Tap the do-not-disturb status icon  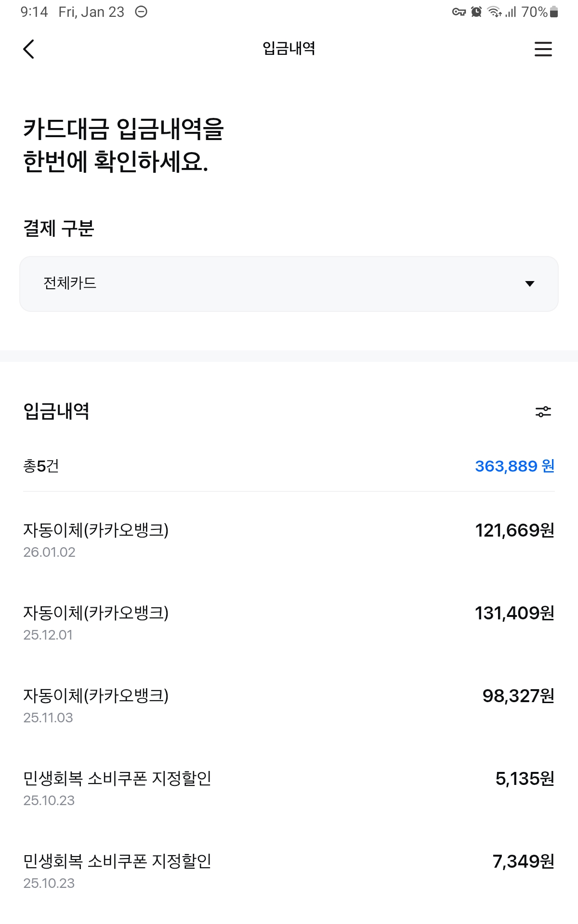tap(141, 12)
